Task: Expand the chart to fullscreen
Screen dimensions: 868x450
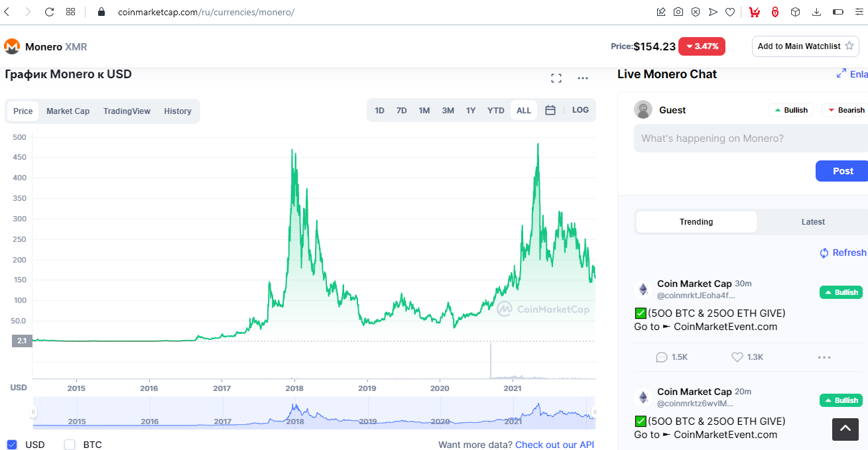Action: click(556, 78)
